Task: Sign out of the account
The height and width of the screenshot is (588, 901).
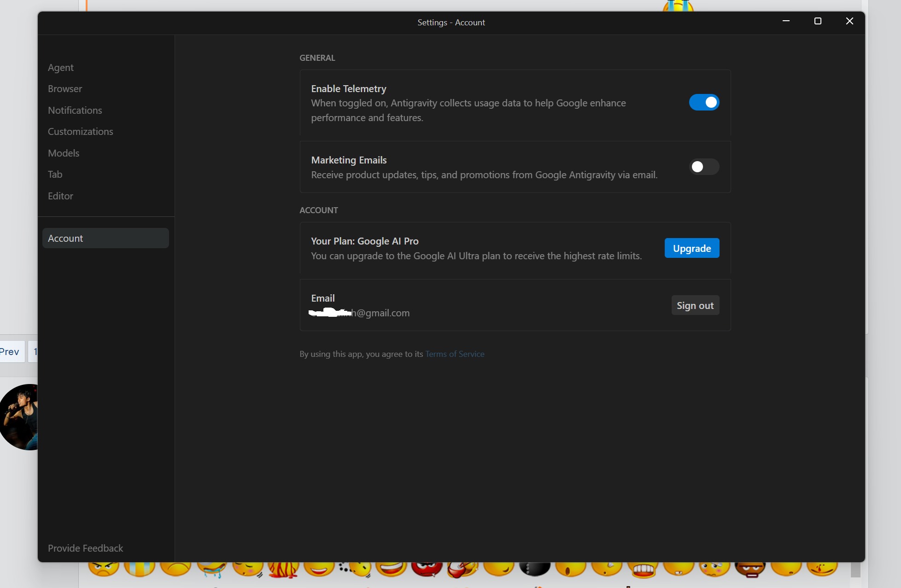Action: 695,305
